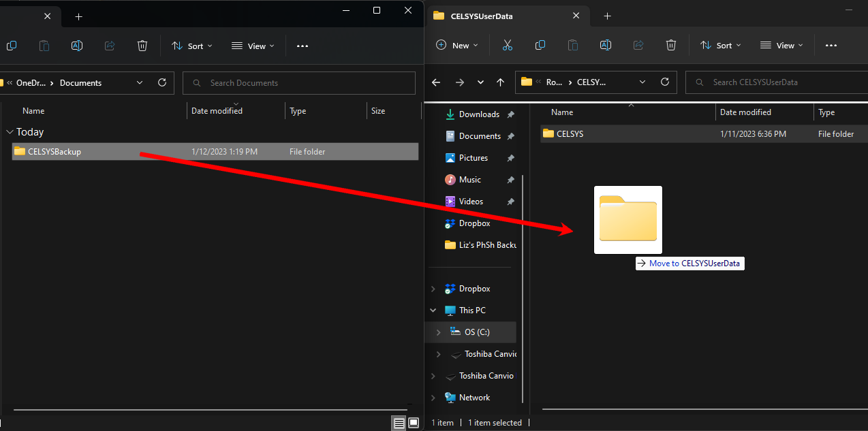868x431 pixels.
Task: Select the CELSYS folder in file list
Action: (570, 134)
